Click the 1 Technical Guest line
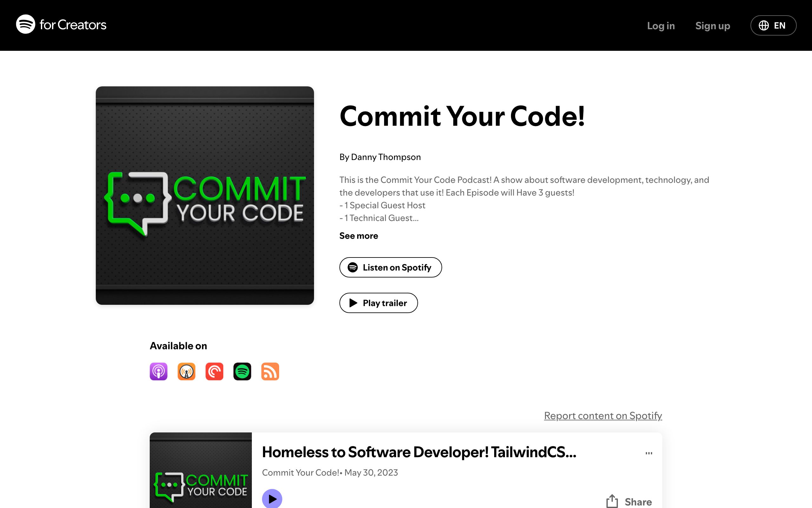The width and height of the screenshot is (812, 508). click(x=379, y=218)
